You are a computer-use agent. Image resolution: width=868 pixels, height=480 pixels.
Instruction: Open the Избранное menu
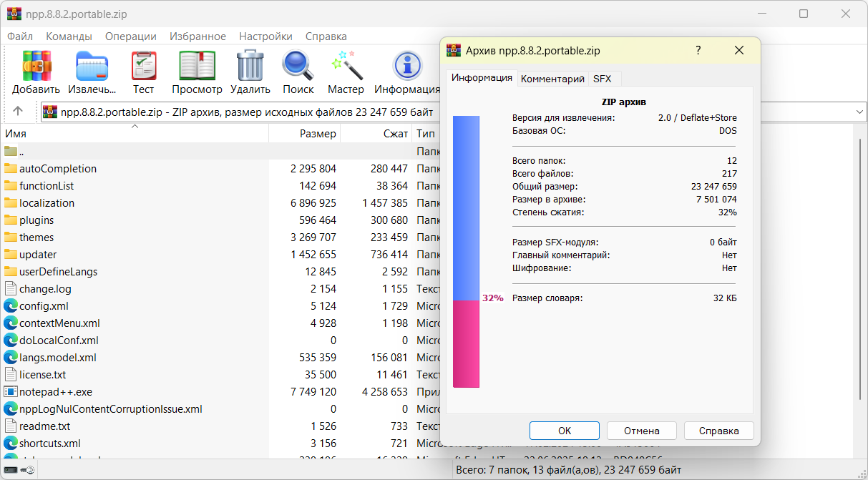[x=198, y=36]
